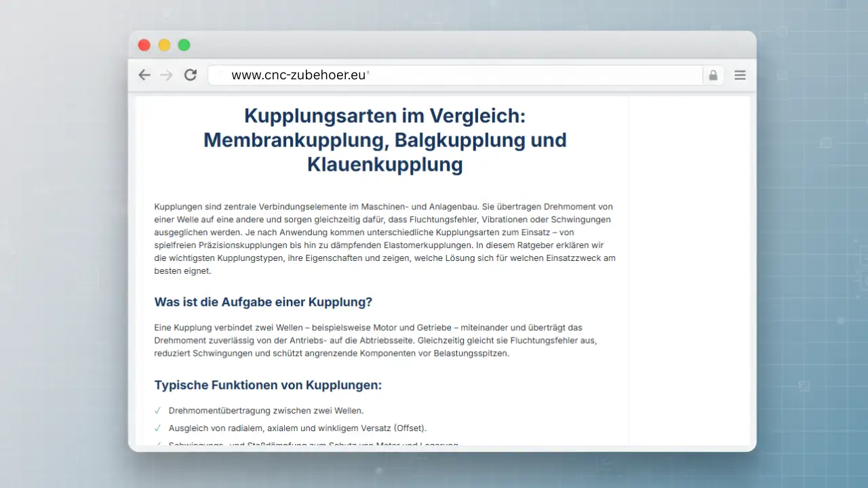Click the address bar showing www.cnc-zubehoer.eu
The height and width of the screenshot is (488, 868).
point(454,75)
